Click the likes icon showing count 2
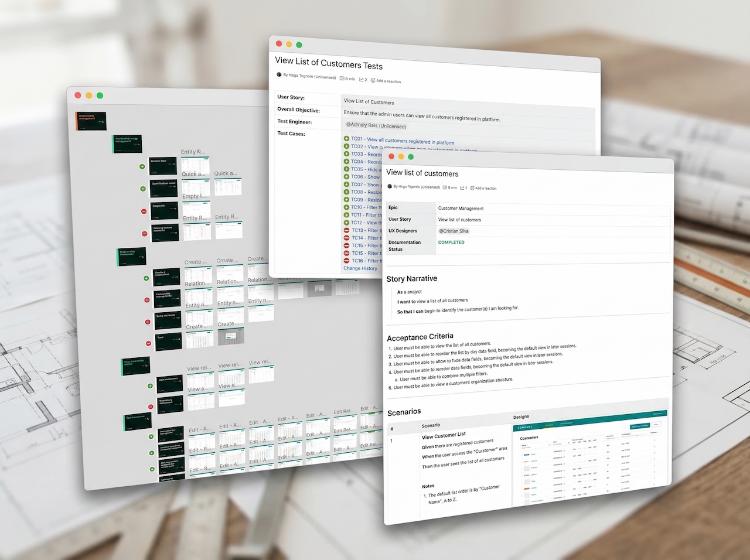 click(463, 187)
